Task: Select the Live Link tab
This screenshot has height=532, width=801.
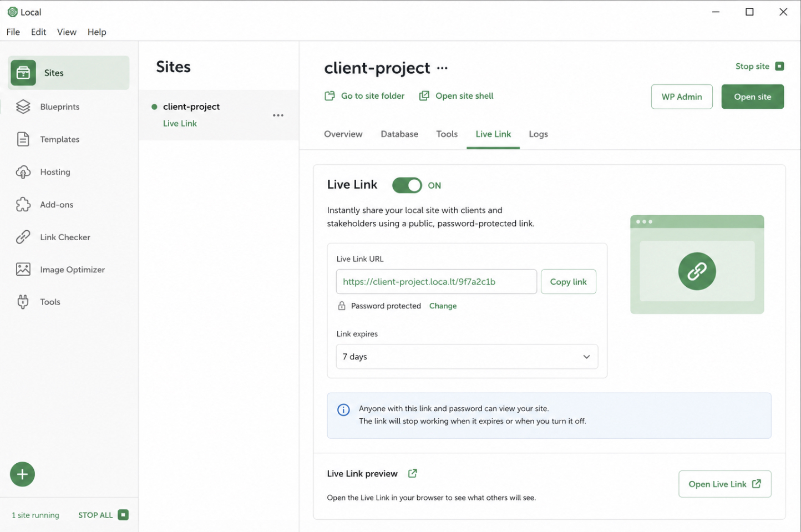Action: pyautogui.click(x=493, y=134)
